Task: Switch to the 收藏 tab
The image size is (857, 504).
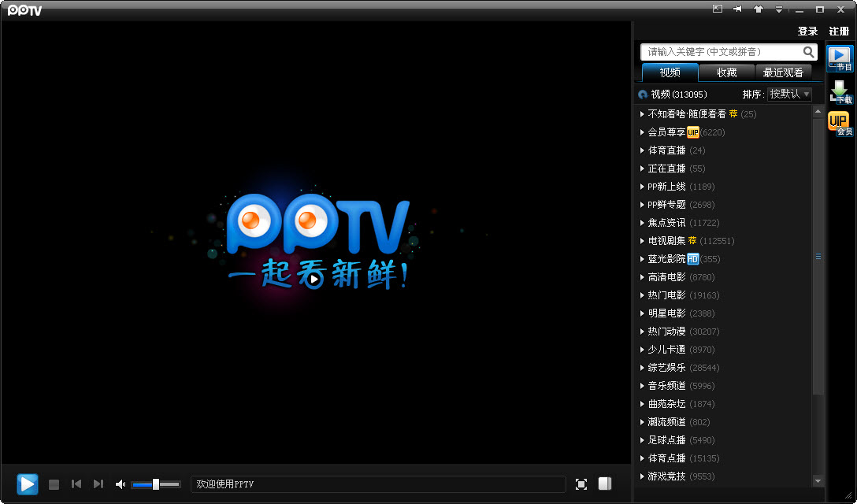Action: [727, 72]
